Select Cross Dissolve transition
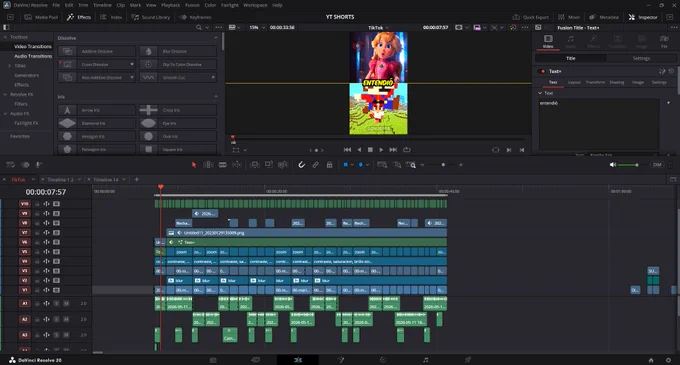680x365 pixels. tap(96, 64)
